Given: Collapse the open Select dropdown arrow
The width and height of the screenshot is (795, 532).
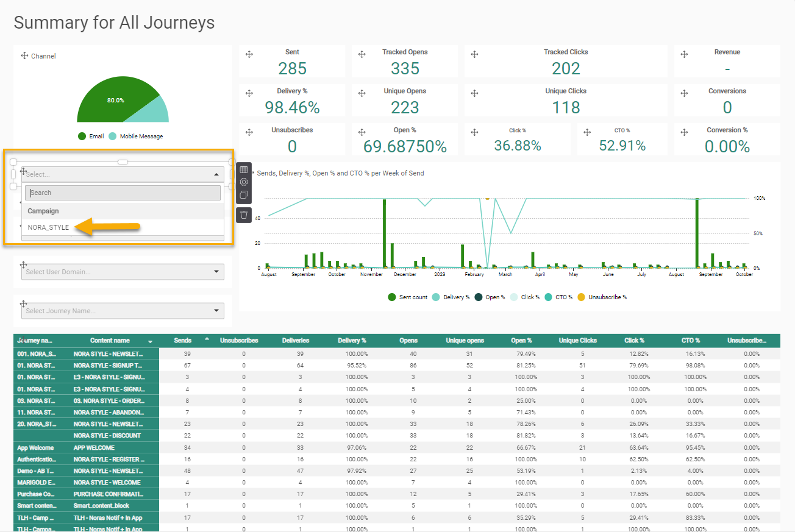Looking at the screenshot, I should [x=216, y=174].
